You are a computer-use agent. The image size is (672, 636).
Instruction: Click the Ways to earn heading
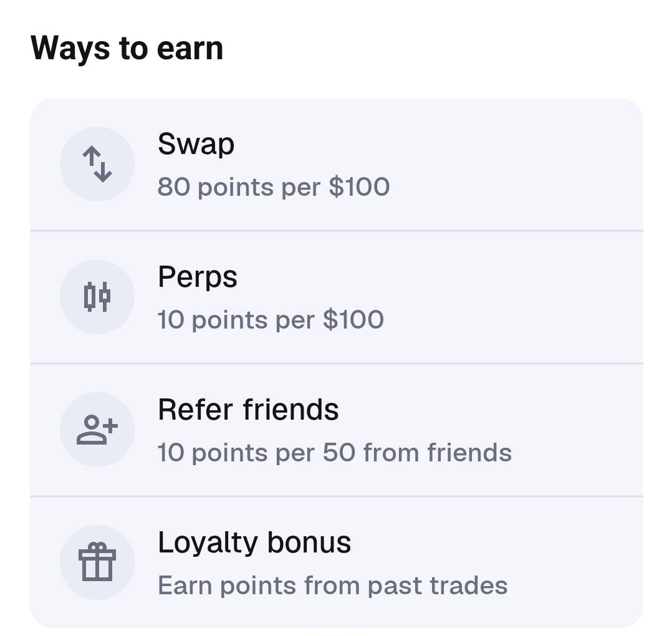click(x=128, y=47)
